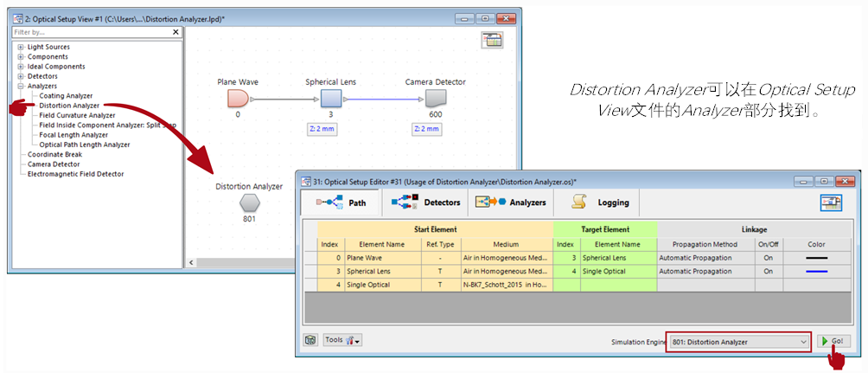Screen dimensions: 868x373
Task: Click the Propagation Method column header
Action: point(705,244)
